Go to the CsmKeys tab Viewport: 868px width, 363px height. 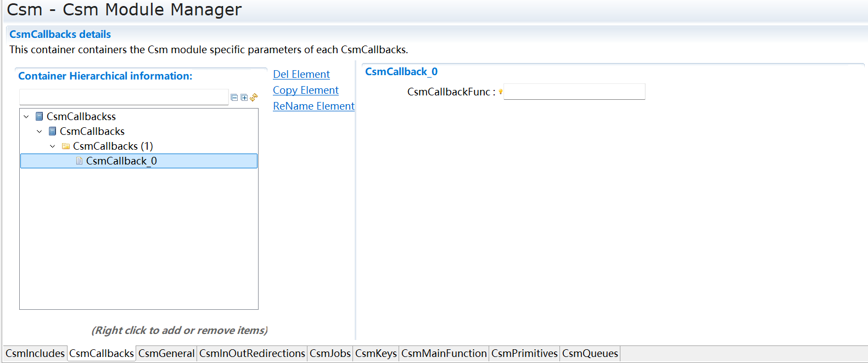point(376,354)
